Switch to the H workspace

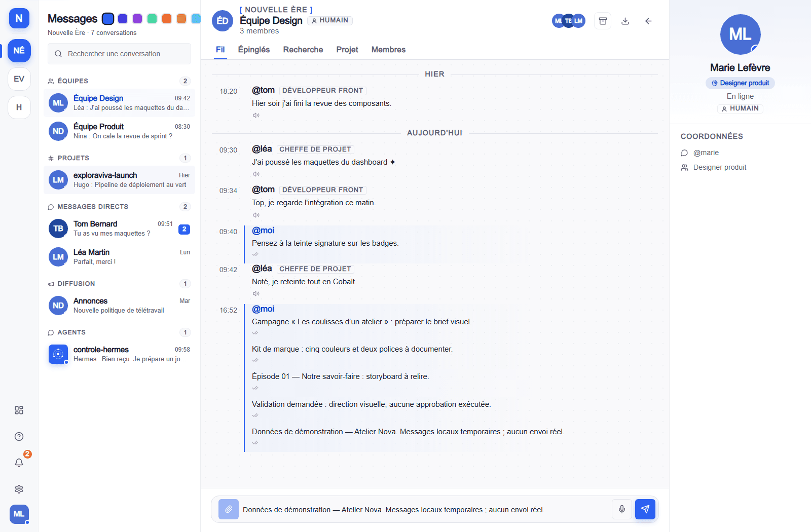[x=19, y=107]
